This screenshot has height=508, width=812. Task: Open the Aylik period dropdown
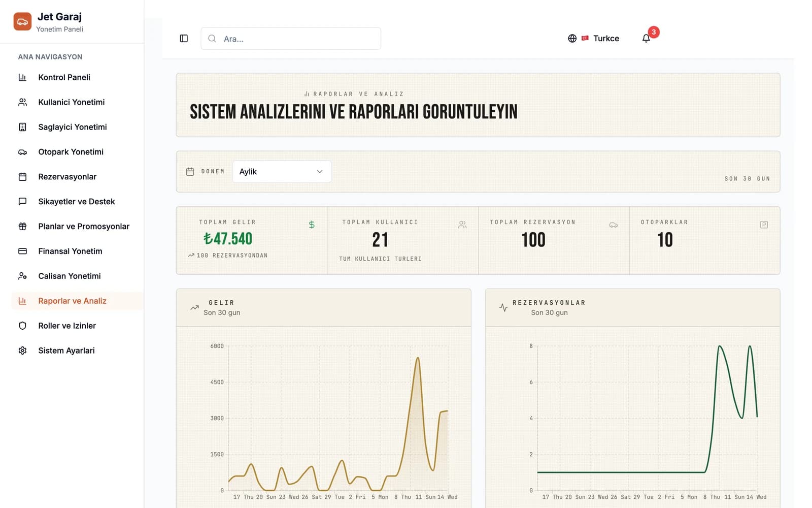coord(282,172)
